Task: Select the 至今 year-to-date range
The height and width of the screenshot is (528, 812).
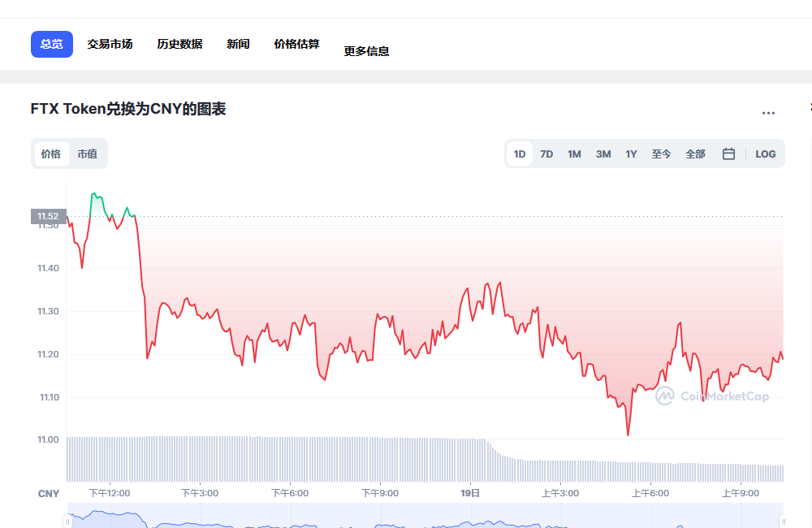Action: 661,154
